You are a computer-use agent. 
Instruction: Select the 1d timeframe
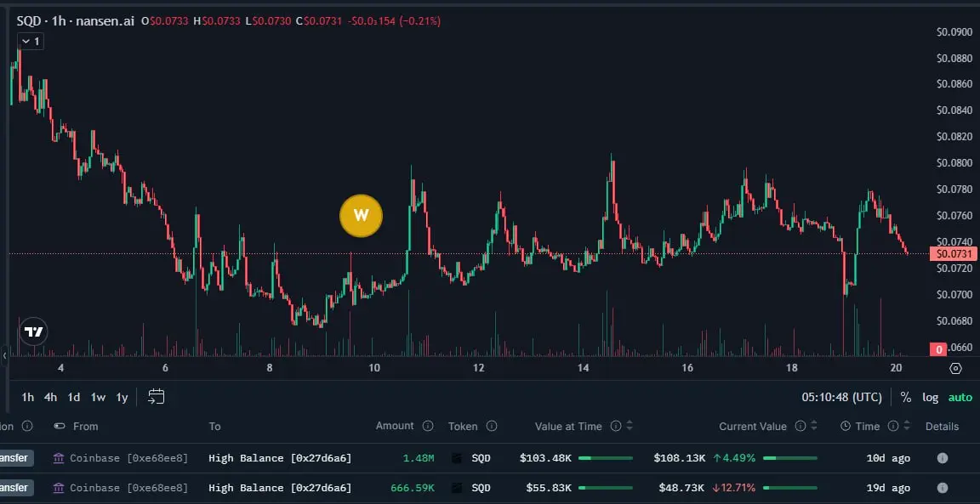click(x=74, y=397)
